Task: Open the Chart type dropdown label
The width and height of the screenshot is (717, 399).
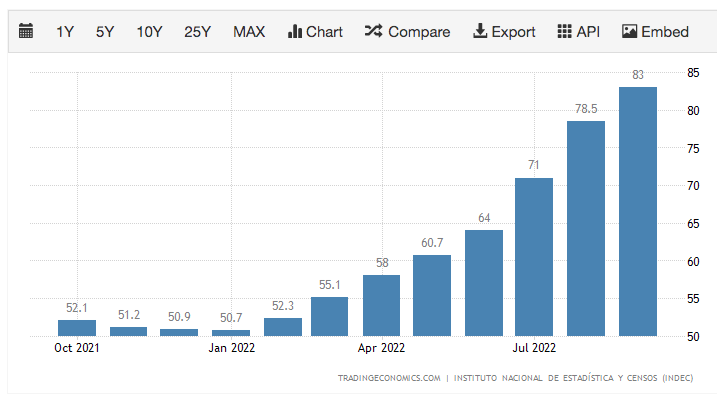Action: pyautogui.click(x=324, y=32)
